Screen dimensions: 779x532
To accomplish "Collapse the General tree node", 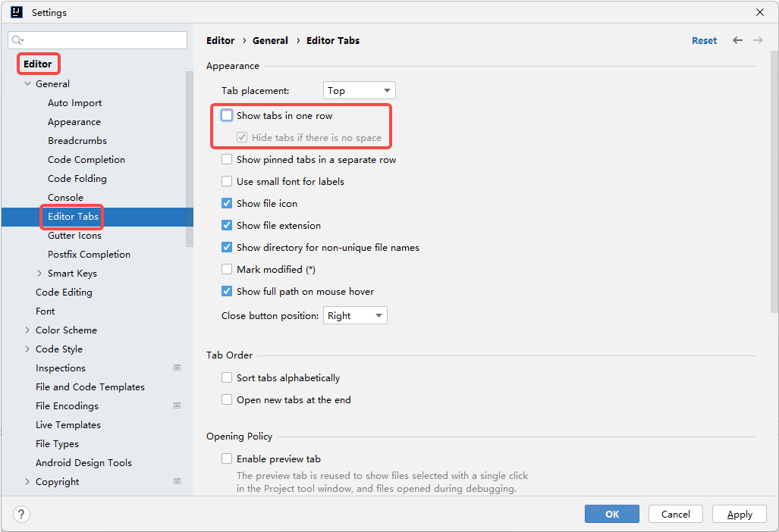I will point(27,84).
